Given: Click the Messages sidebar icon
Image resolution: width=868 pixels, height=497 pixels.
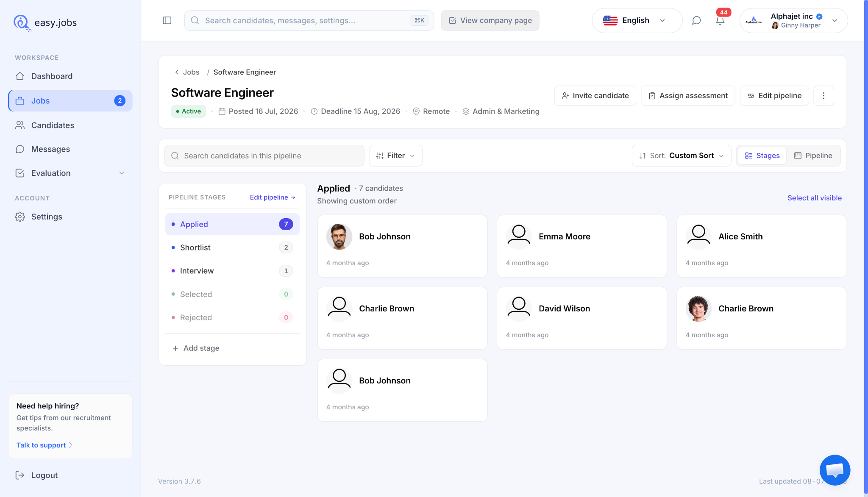Looking at the screenshot, I should coord(20,149).
